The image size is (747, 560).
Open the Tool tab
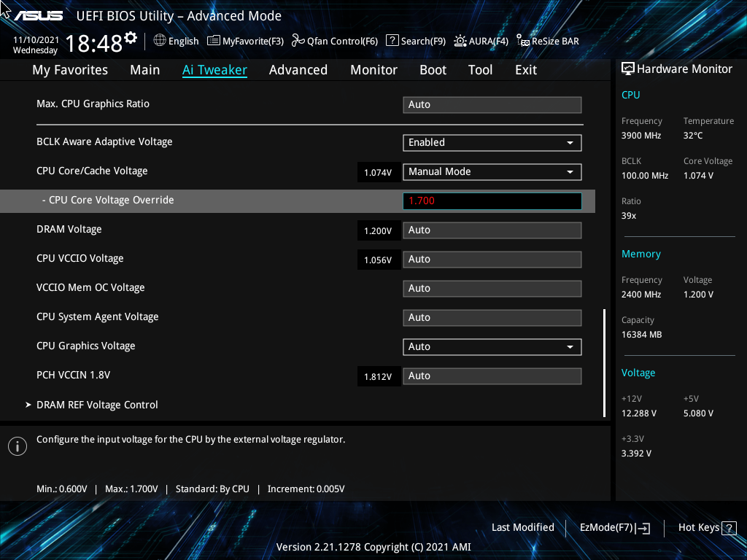click(x=480, y=70)
